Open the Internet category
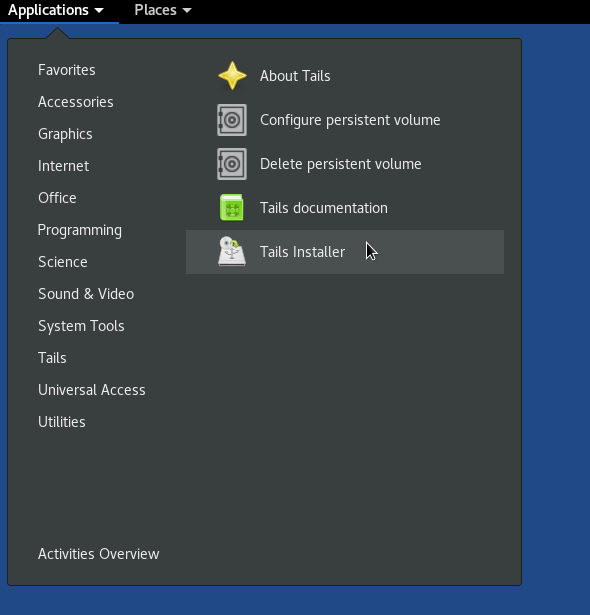This screenshot has width=590, height=615. (x=63, y=166)
